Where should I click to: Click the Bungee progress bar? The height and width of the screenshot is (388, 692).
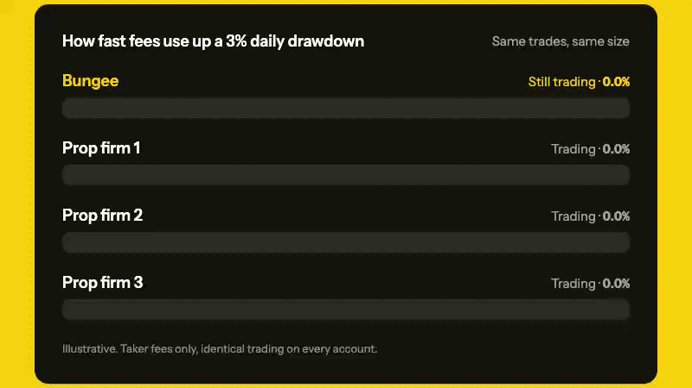346,108
